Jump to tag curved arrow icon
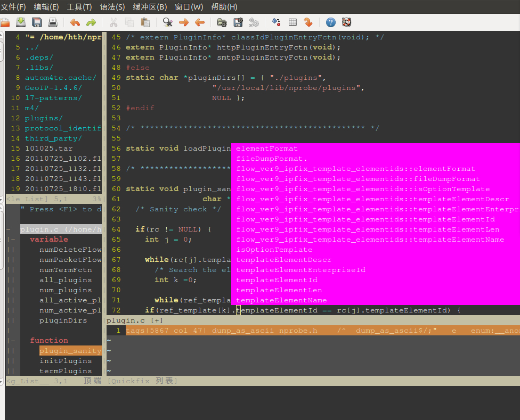The width and height of the screenshot is (520, 420). 308,22
